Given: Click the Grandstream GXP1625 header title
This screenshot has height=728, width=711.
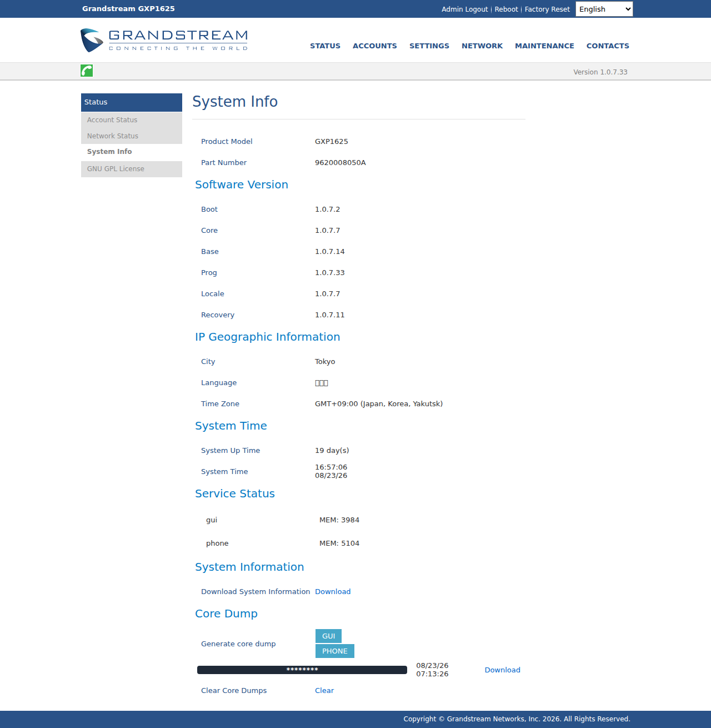Looking at the screenshot, I should [128, 9].
